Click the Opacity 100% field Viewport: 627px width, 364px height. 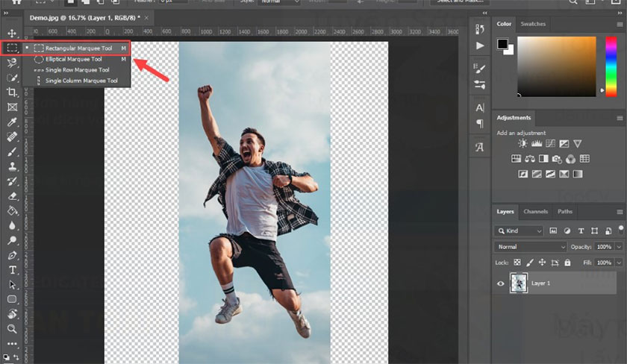coord(604,247)
